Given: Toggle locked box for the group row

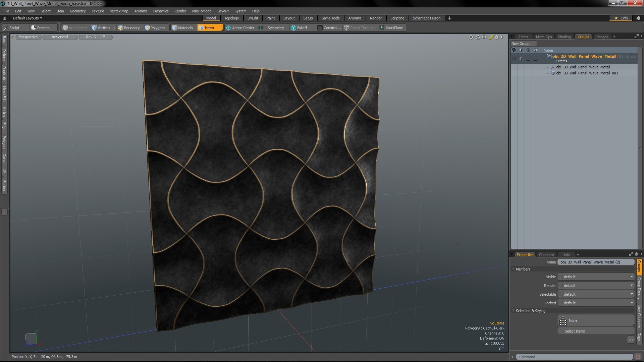Looking at the screenshot, I should 535,59.
